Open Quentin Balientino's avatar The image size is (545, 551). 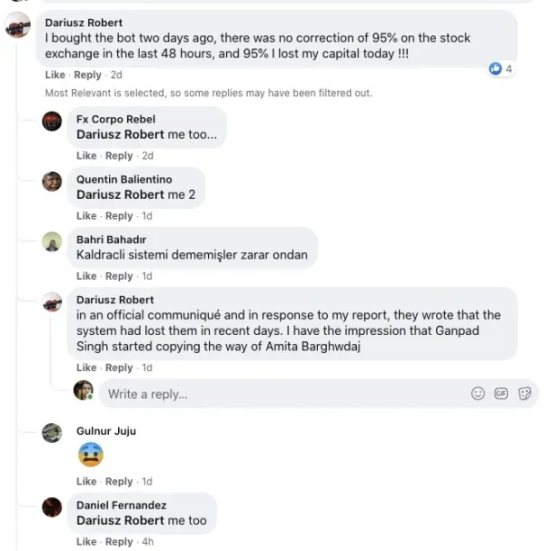point(52,181)
